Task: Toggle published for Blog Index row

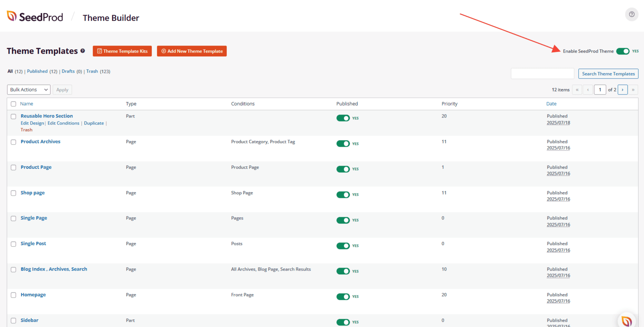Action: 343,271
